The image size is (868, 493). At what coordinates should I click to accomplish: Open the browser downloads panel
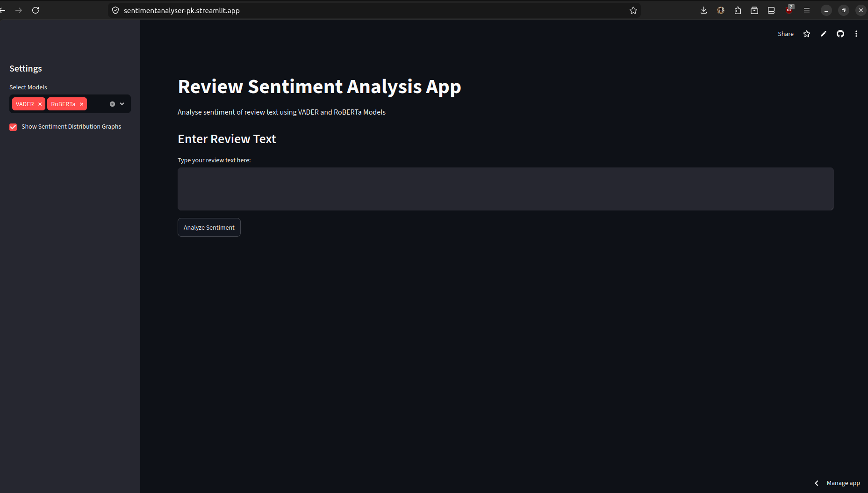tap(703, 10)
